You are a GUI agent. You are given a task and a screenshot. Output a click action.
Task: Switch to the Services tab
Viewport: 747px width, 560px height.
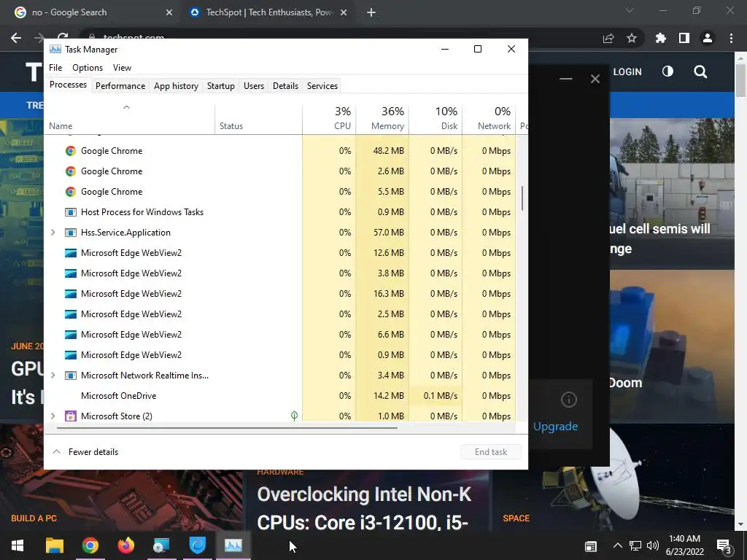322,86
